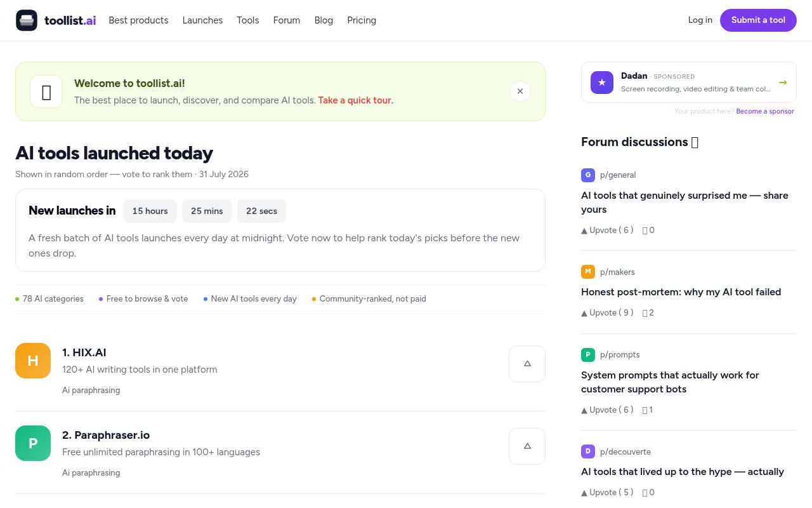This screenshot has width=812, height=508.
Task: Click the p/general community avatar
Action: (x=588, y=175)
